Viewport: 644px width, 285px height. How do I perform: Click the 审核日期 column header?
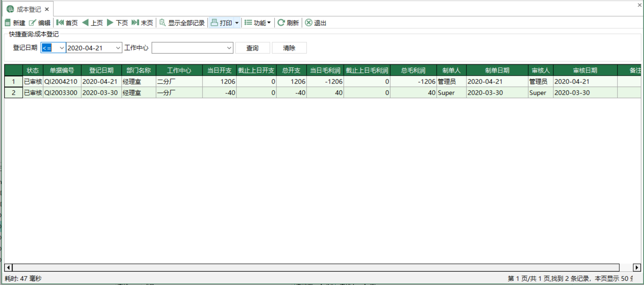[x=585, y=70]
